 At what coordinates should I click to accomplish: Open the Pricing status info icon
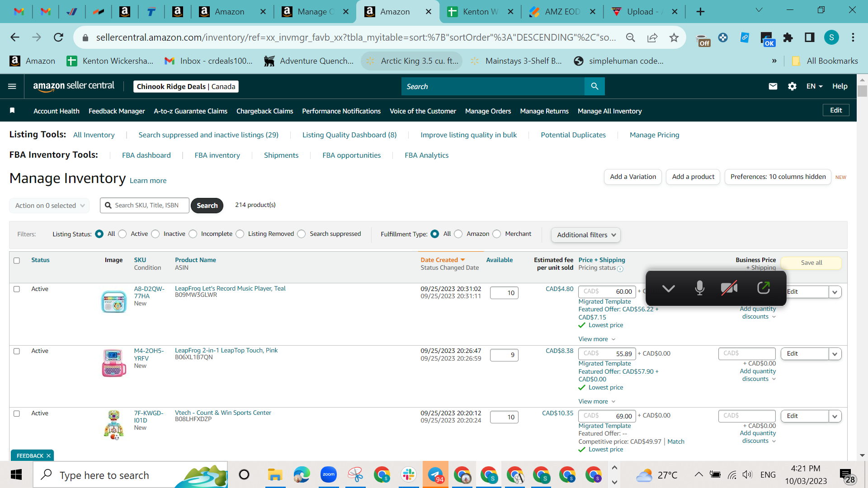[620, 269]
